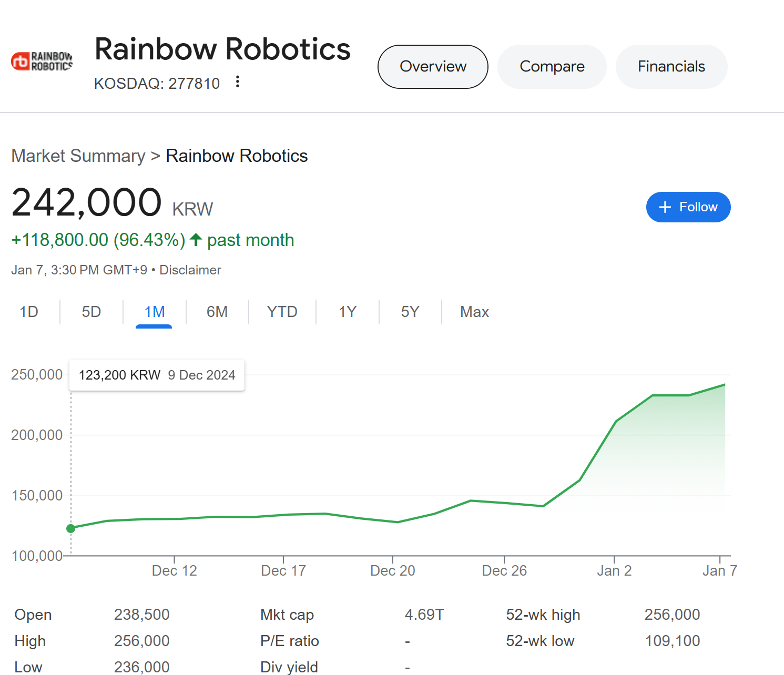Open the Market Summary breadcrumb link

point(78,156)
